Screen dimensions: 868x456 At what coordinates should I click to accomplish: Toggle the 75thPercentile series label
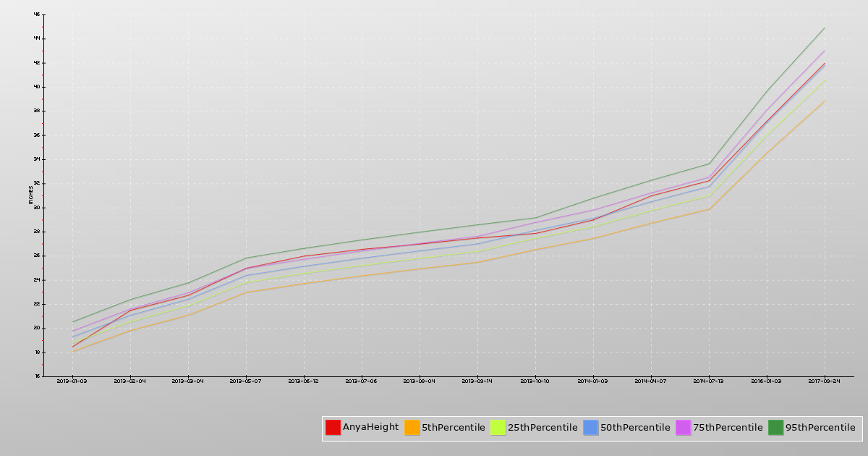click(x=728, y=428)
